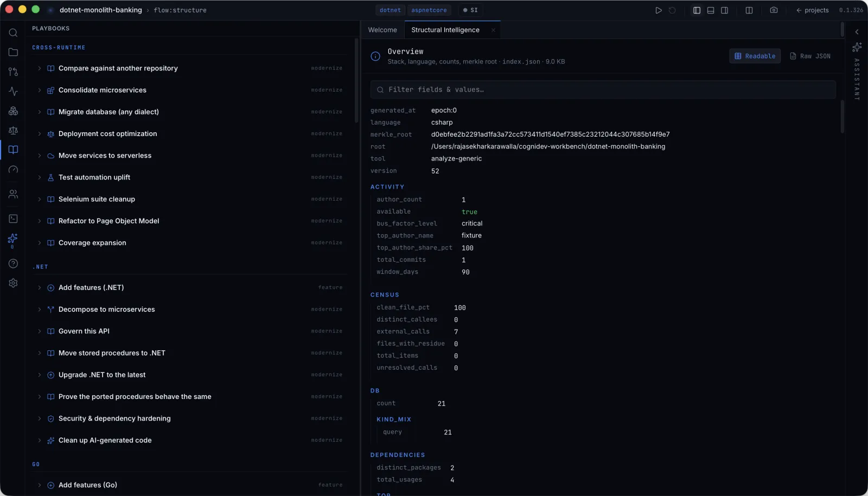The width and height of the screenshot is (868, 496).
Task: Click the Filter fields & values input
Action: [603, 89]
